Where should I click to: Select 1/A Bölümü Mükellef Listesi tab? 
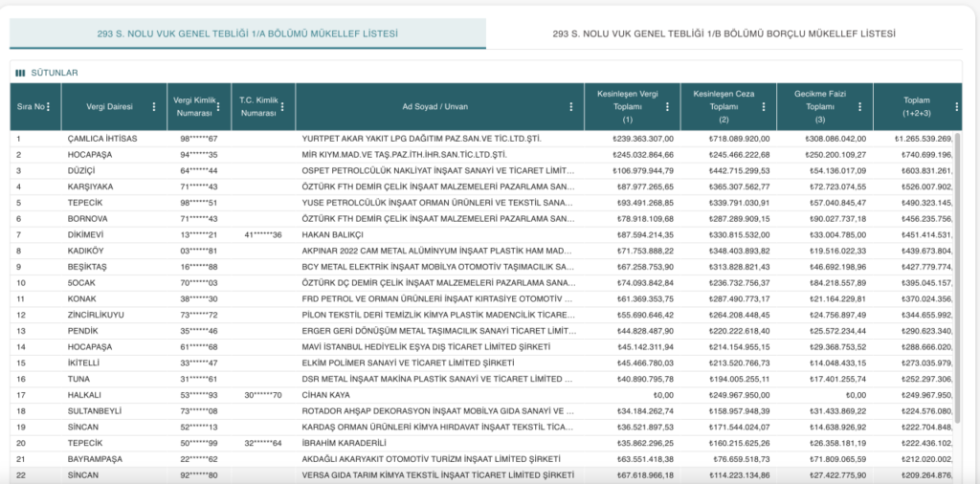pyautogui.click(x=248, y=33)
